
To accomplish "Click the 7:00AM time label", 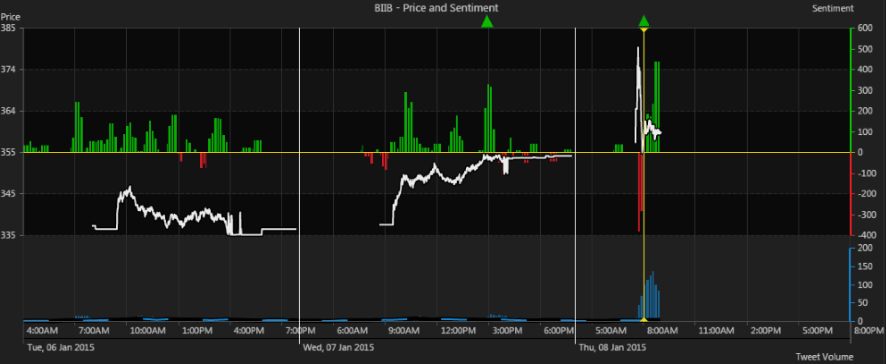I will point(94,330).
